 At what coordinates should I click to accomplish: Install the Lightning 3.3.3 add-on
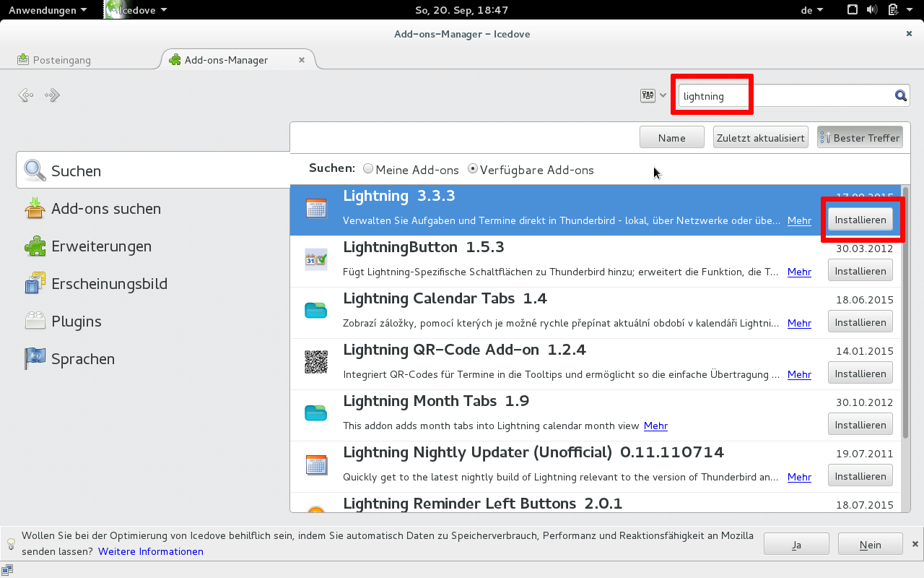click(860, 220)
